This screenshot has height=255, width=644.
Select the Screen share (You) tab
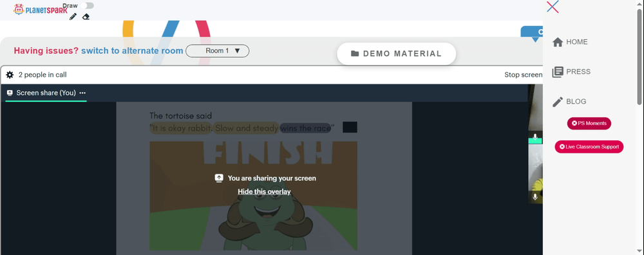click(x=46, y=93)
